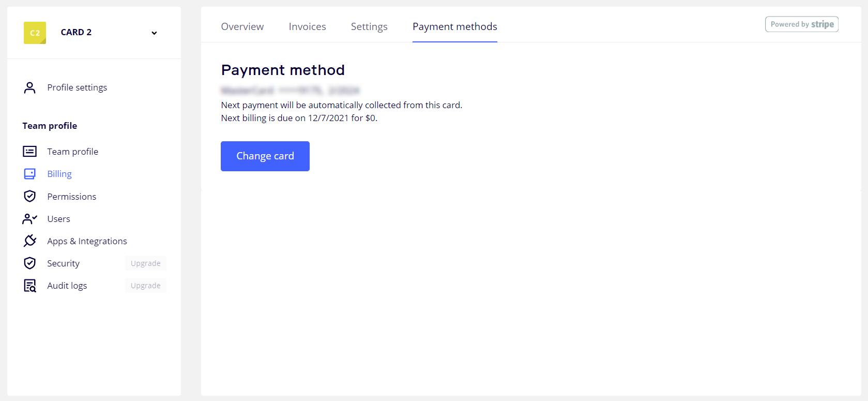Click the Permissions shield icon
This screenshot has width=868, height=401.
30,196
